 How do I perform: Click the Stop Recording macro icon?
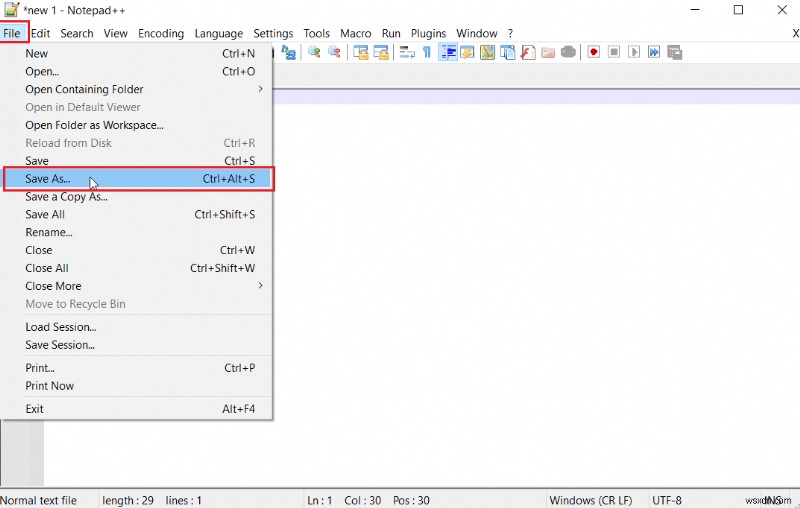click(614, 52)
